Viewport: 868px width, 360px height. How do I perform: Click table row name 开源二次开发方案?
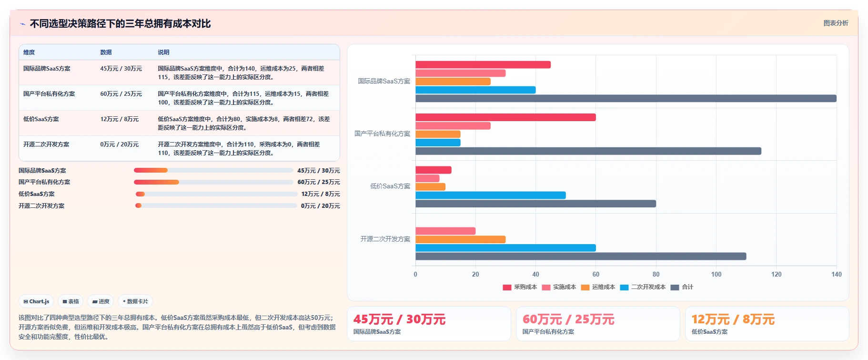point(46,144)
